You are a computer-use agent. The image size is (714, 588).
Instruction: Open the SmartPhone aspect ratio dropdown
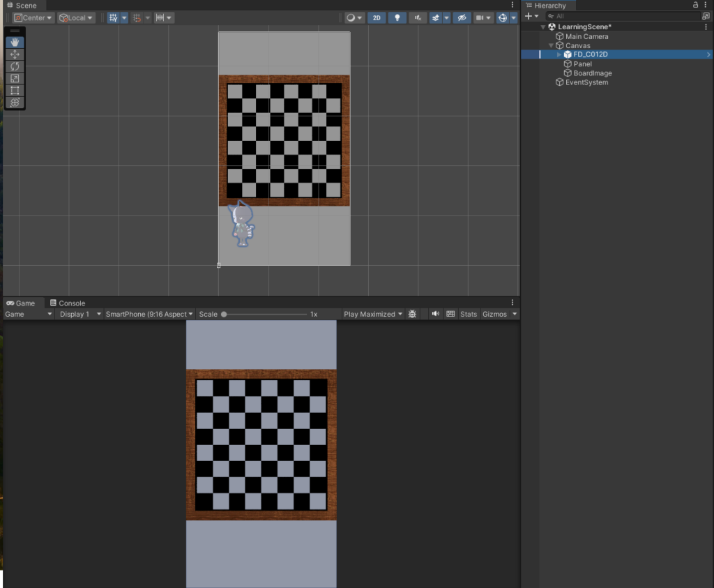149,314
